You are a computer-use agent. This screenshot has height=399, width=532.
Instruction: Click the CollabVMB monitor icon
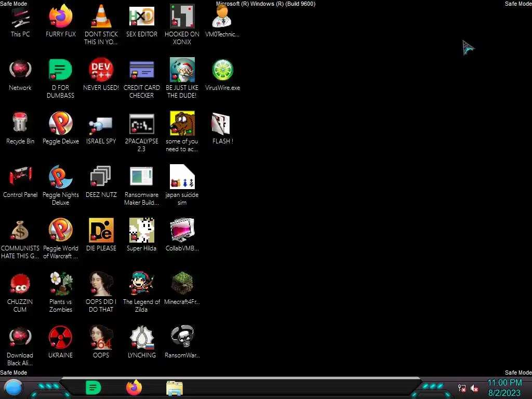tap(182, 230)
